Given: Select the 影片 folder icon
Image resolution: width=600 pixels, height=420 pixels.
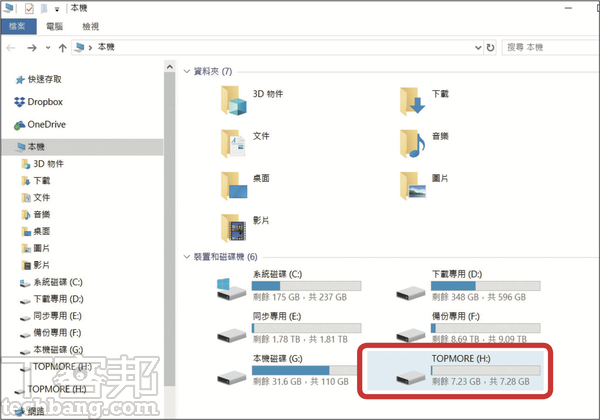Looking at the screenshot, I should 233,228.
